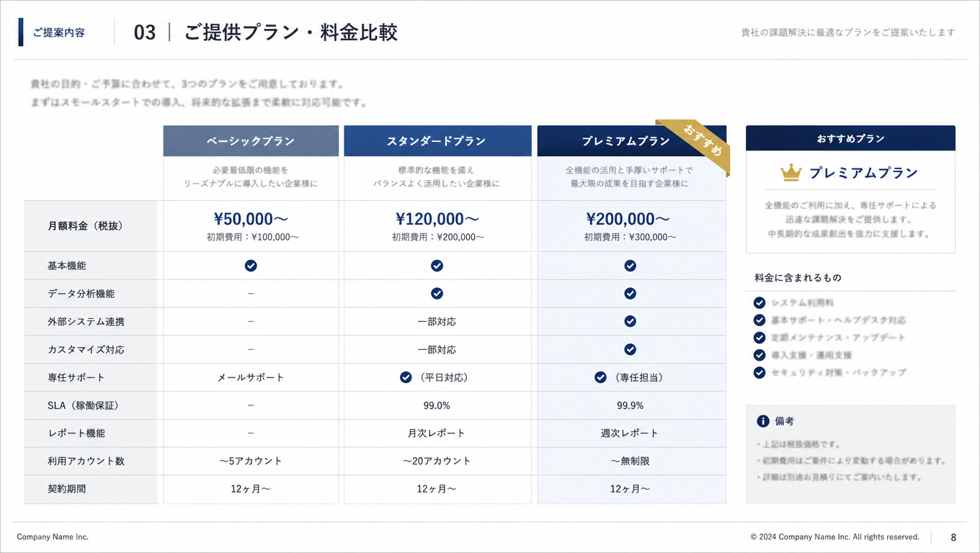Click the 初期費用：¥300,000〜 text
980x553 pixels.
630,237
